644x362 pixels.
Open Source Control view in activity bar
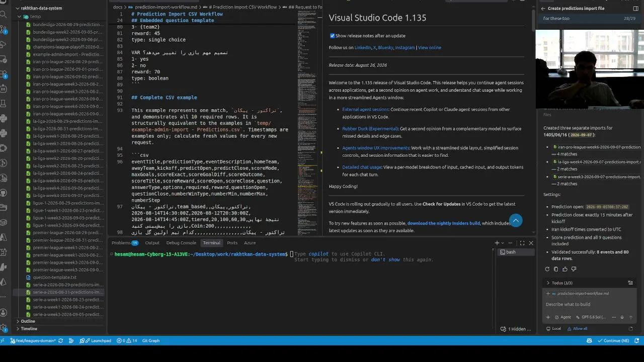tap(3, 29)
